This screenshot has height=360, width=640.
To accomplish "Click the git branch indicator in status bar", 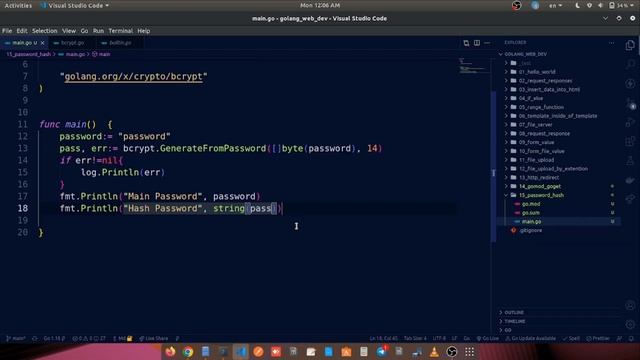I will (16, 338).
